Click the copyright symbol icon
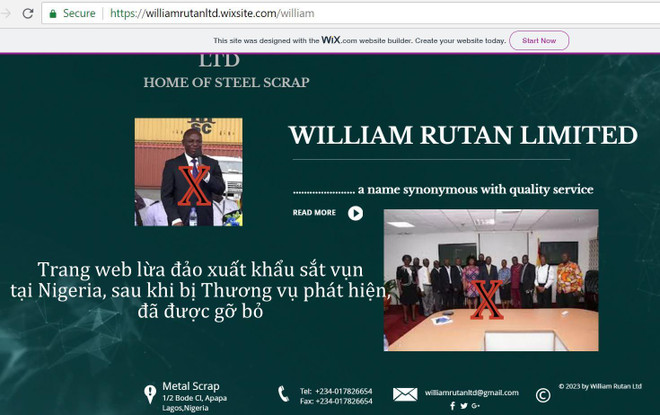660x415 pixels. pos(543,394)
